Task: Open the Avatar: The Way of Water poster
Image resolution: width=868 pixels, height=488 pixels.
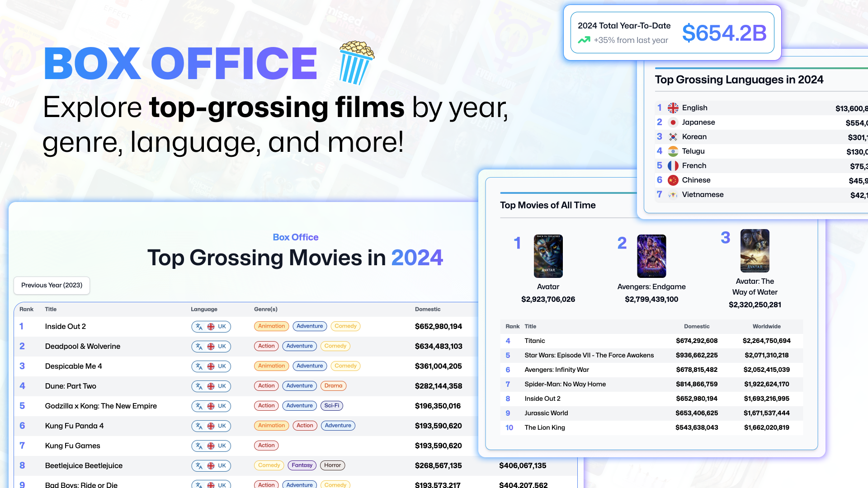Action: click(755, 250)
